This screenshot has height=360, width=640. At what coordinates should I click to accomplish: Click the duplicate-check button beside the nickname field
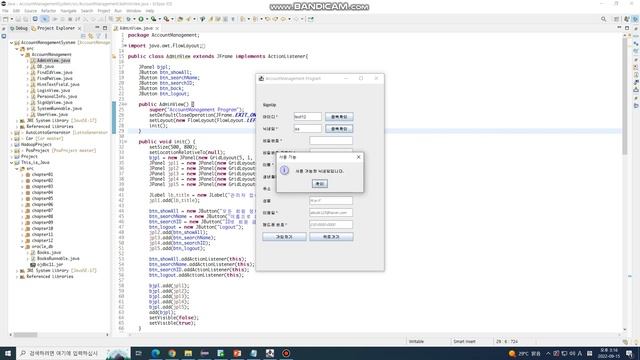coord(339,129)
